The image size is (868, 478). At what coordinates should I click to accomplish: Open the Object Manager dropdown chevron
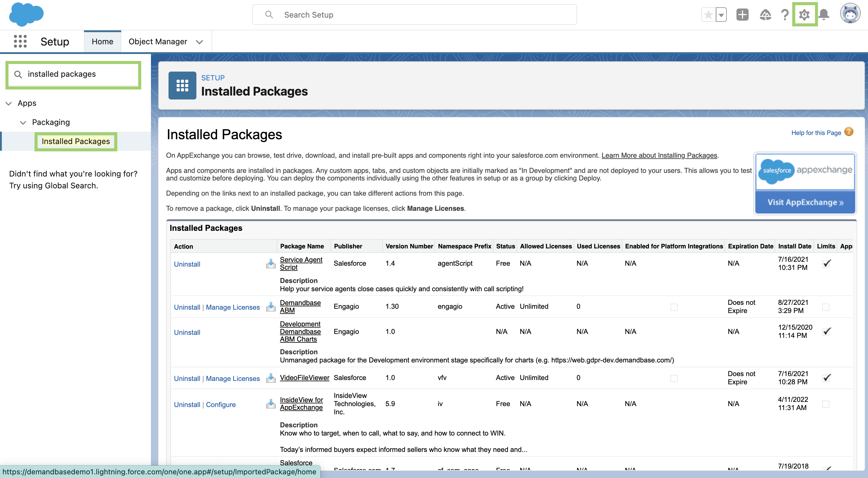coord(199,42)
